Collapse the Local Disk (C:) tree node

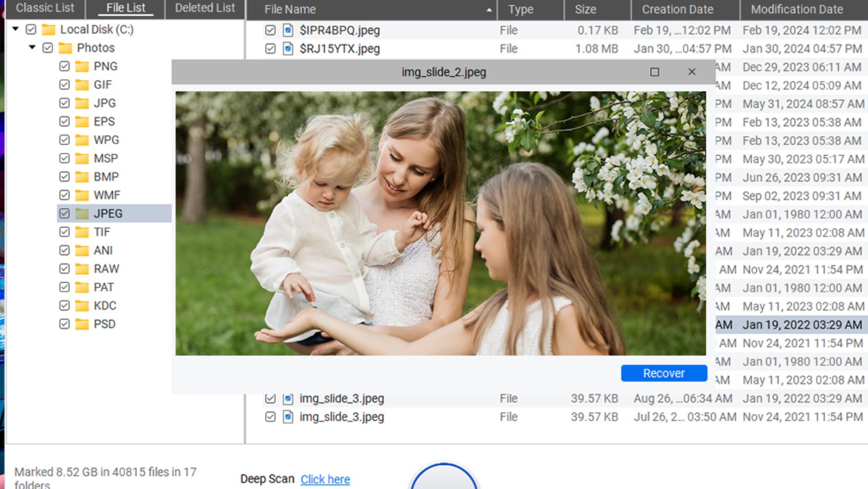pos(16,29)
